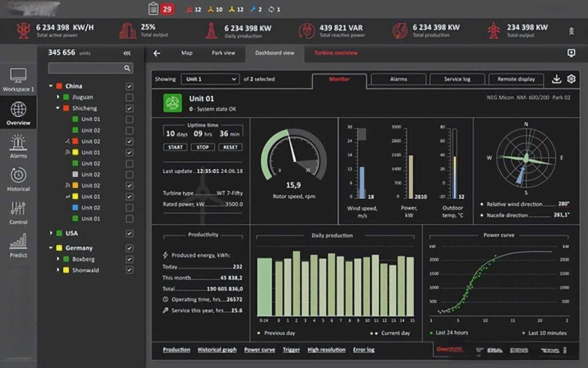Click the START button
This screenshot has height=368, width=588.
[175, 147]
